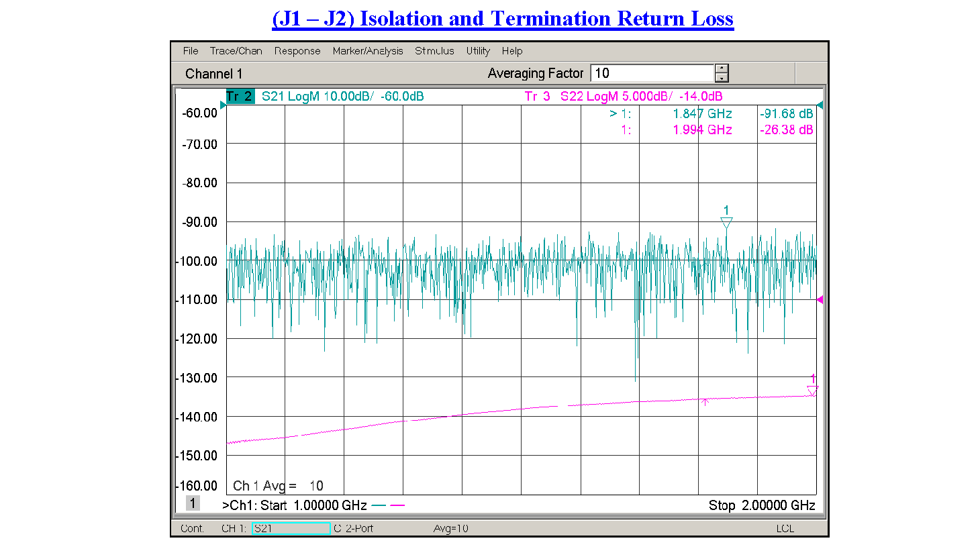
Task: Click the teal reference level arrow at top left
Action: point(223,105)
